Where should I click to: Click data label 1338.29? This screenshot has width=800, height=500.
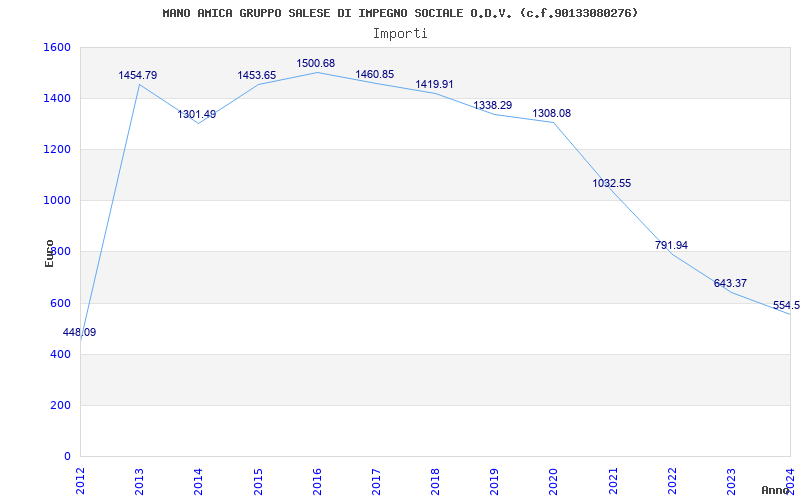[x=493, y=106]
